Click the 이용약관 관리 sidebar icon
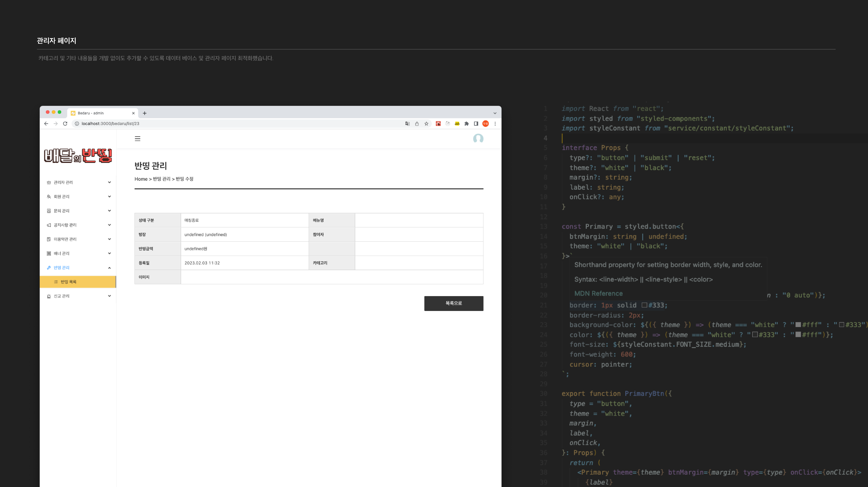 tap(49, 239)
